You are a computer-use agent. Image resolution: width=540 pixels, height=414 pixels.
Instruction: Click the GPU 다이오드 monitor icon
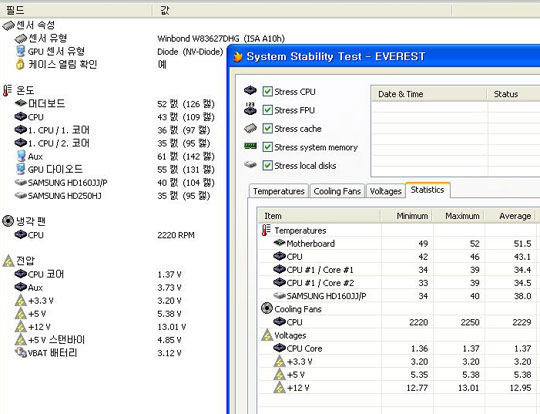(21, 169)
